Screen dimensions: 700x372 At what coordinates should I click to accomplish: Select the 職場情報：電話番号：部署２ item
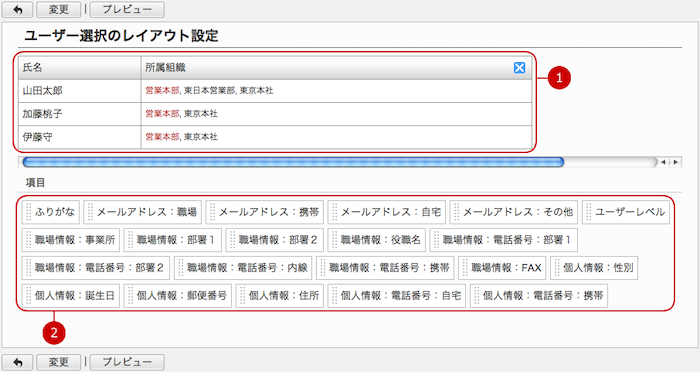[96, 268]
